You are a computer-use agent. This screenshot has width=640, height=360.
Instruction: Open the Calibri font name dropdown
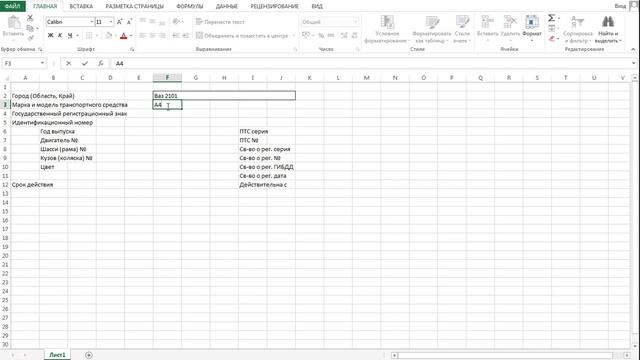point(92,22)
